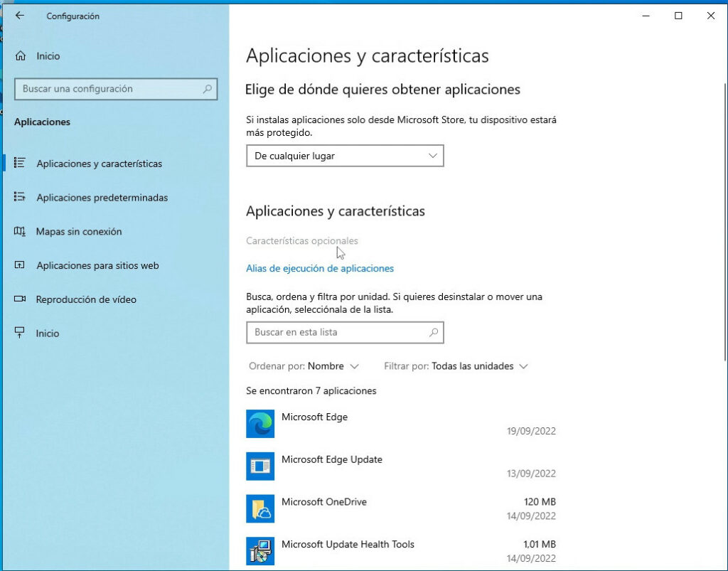Click the Microsoft Update Health Tools icon

[x=259, y=551]
